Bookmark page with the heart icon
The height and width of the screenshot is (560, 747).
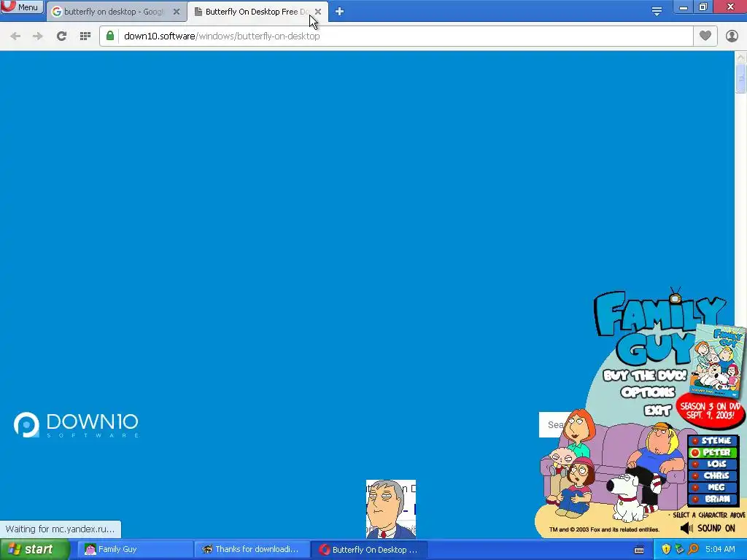coord(705,36)
